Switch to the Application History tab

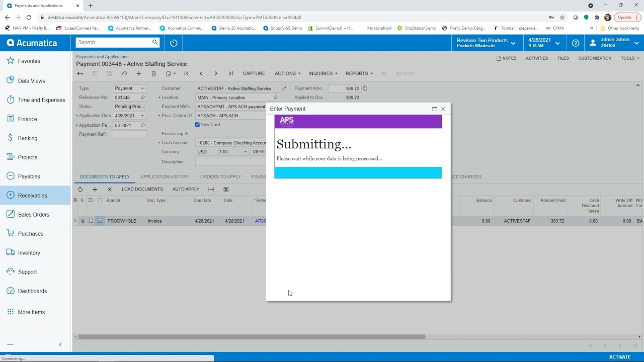click(x=165, y=176)
